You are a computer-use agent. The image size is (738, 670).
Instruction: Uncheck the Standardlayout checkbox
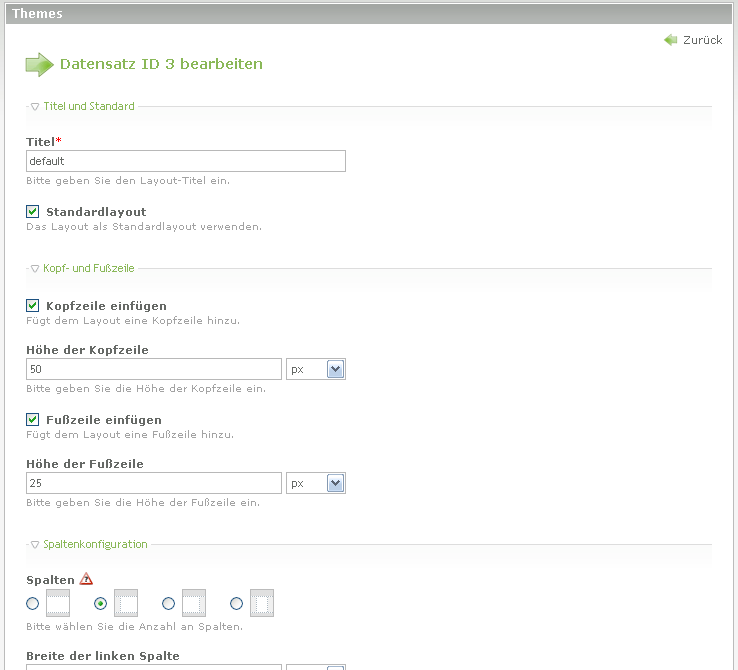click(x=33, y=212)
